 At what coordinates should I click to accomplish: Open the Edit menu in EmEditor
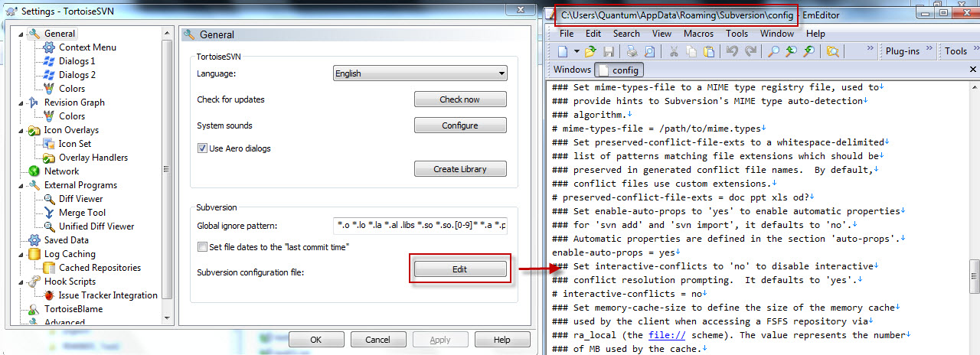[593, 34]
